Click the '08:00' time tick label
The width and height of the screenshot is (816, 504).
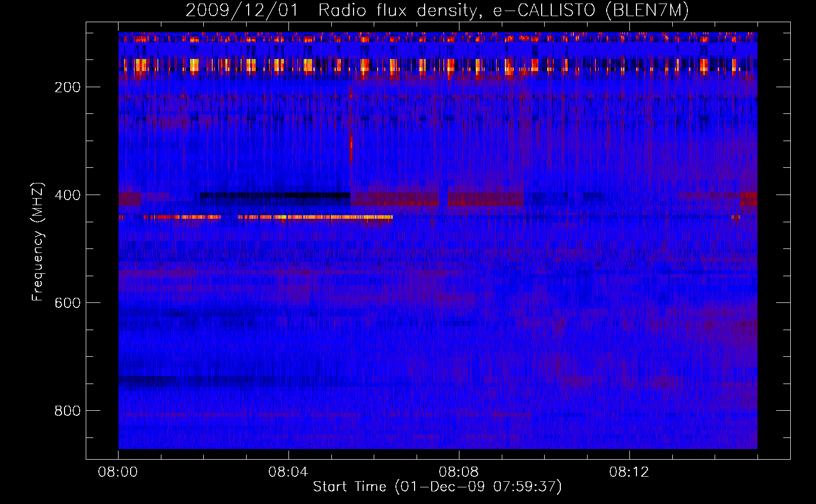click(x=118, y=472)
